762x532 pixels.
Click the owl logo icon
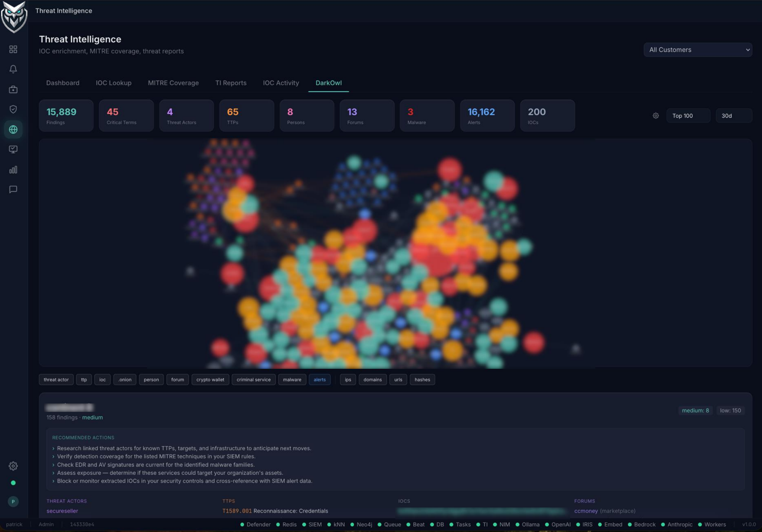point(14,17)
